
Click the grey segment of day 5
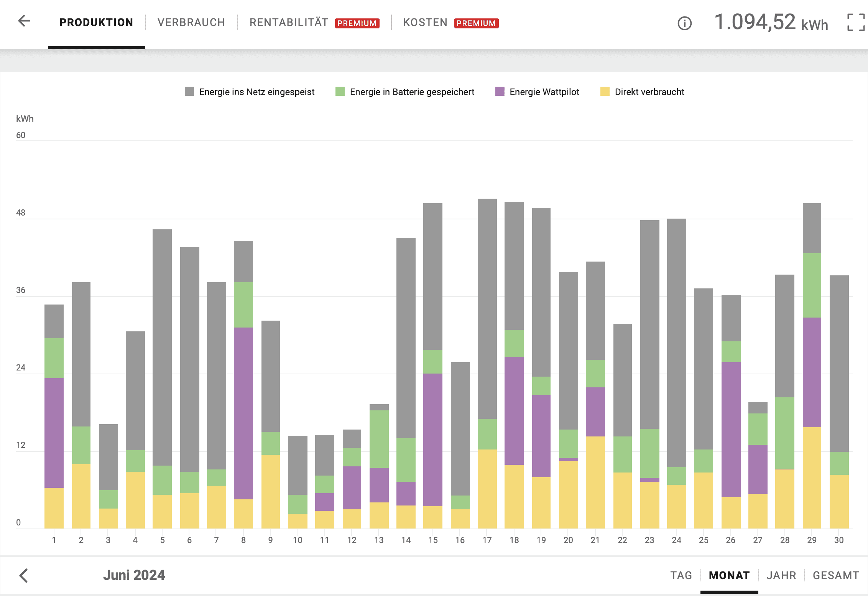162,347
